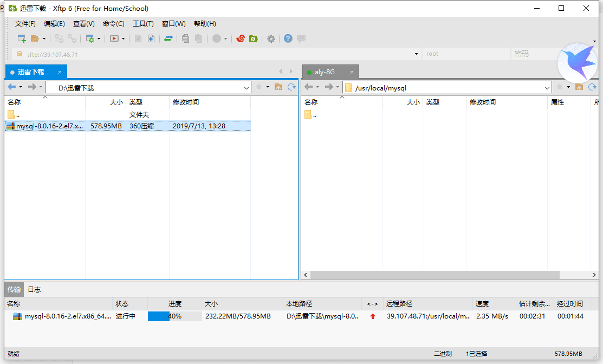Click the blue help question mark icon

click(288, 38)
